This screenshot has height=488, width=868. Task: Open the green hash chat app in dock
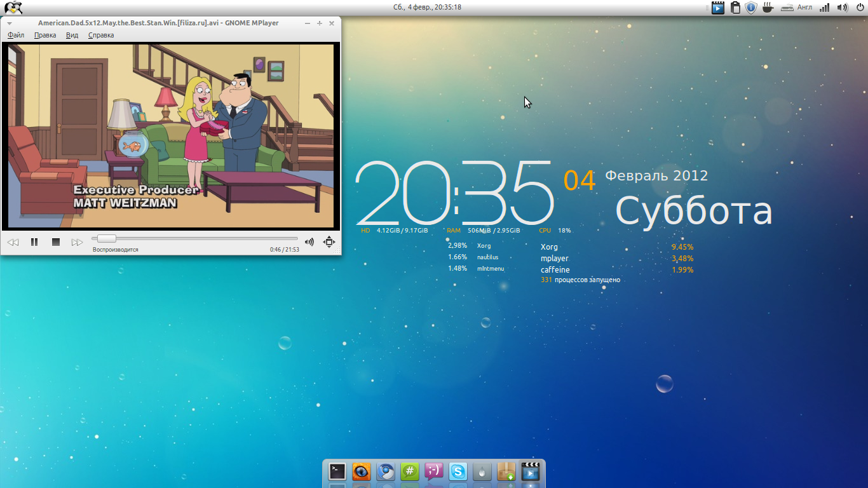click(410, 471)
